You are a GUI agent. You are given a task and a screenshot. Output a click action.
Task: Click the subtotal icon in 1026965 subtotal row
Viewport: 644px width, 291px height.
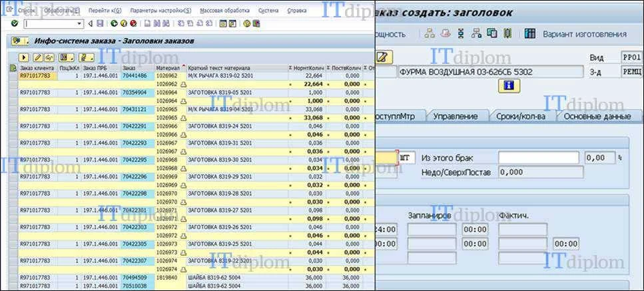click(x=184, y=118)
